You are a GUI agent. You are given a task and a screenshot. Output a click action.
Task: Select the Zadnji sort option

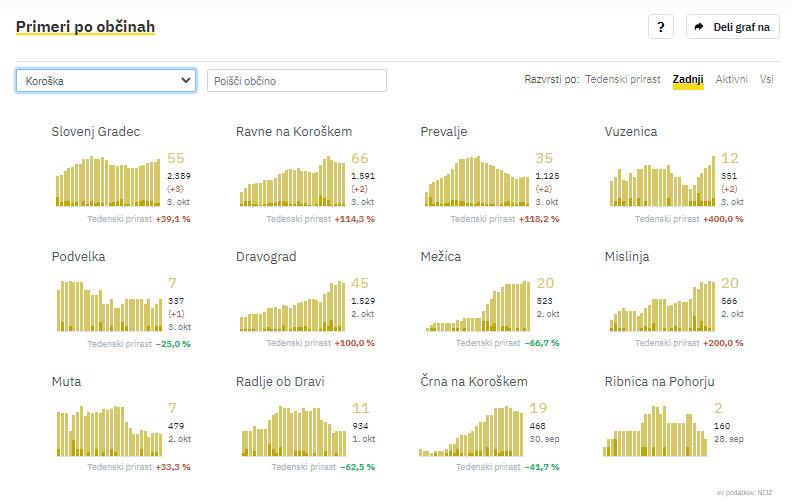688,79
